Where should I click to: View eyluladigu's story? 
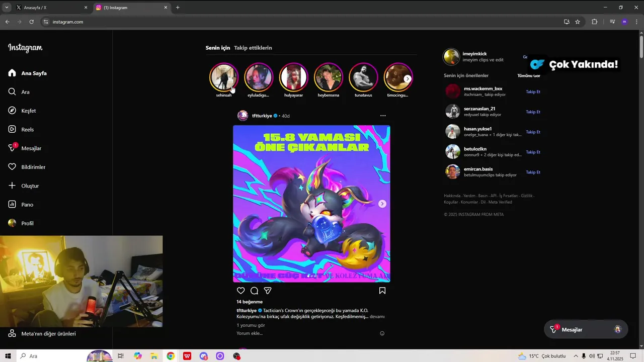click(x=259, y=77)
